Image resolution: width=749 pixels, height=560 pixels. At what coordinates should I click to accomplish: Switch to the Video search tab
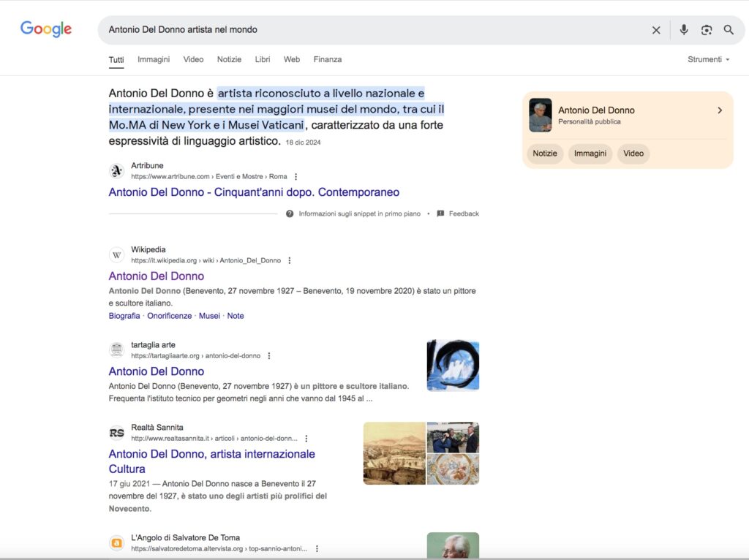193,60
